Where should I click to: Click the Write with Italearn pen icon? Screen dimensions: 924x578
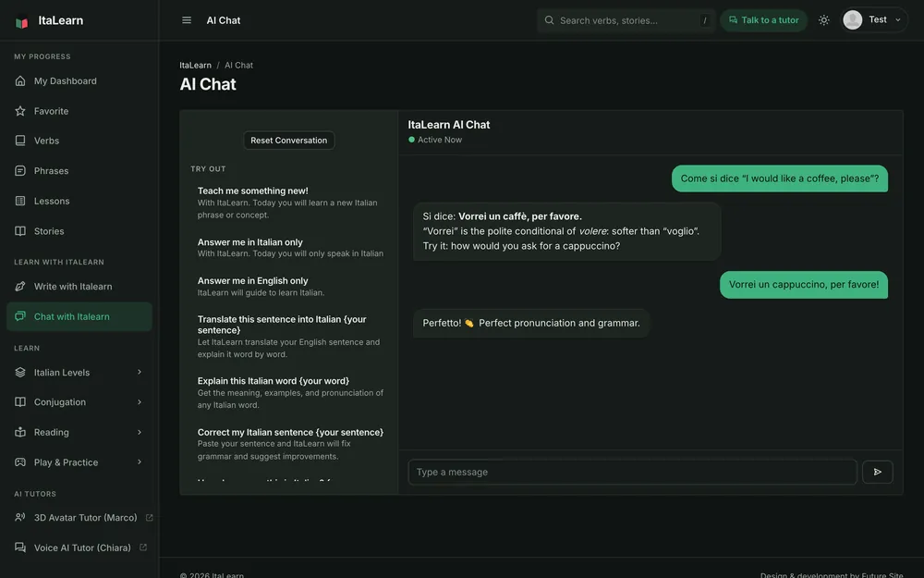20,286
